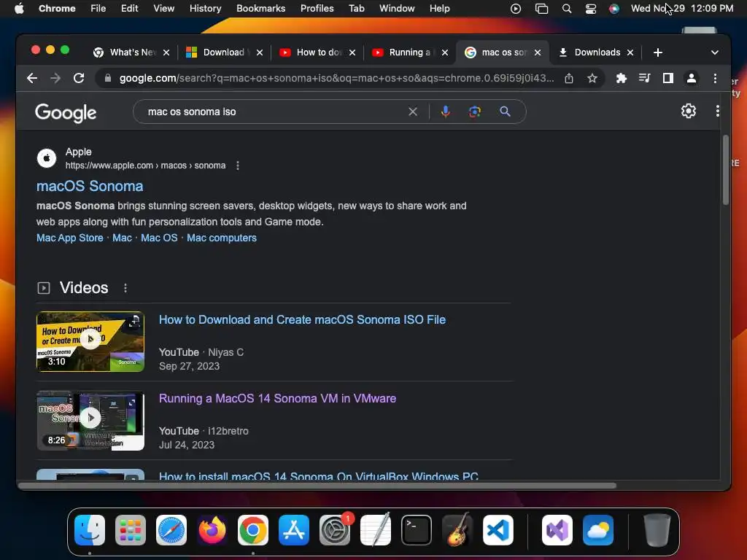Open the Chrome three-dot menu
Image resolution: width=747 pixels, height=560 pixels.
(715, 78)
